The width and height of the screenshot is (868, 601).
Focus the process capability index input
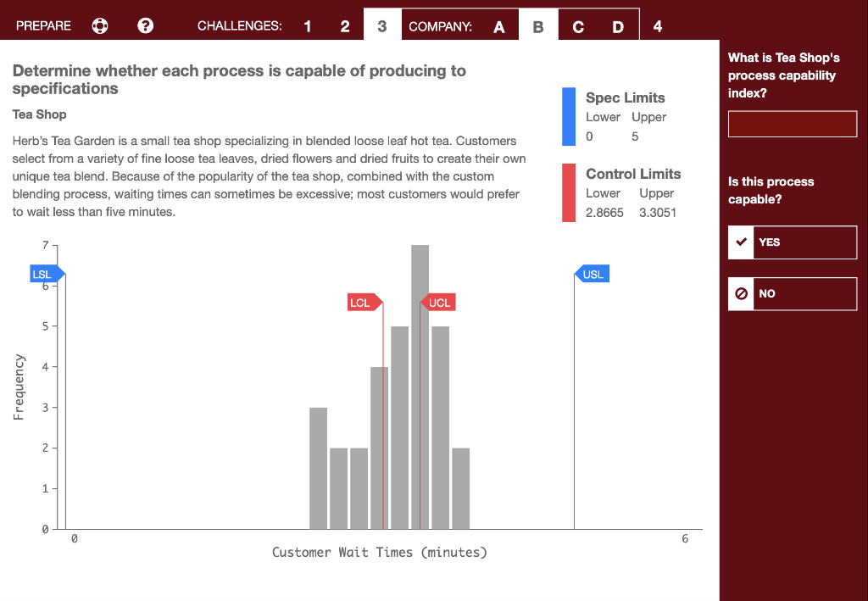pyautogui.click(x=793, y=124)
